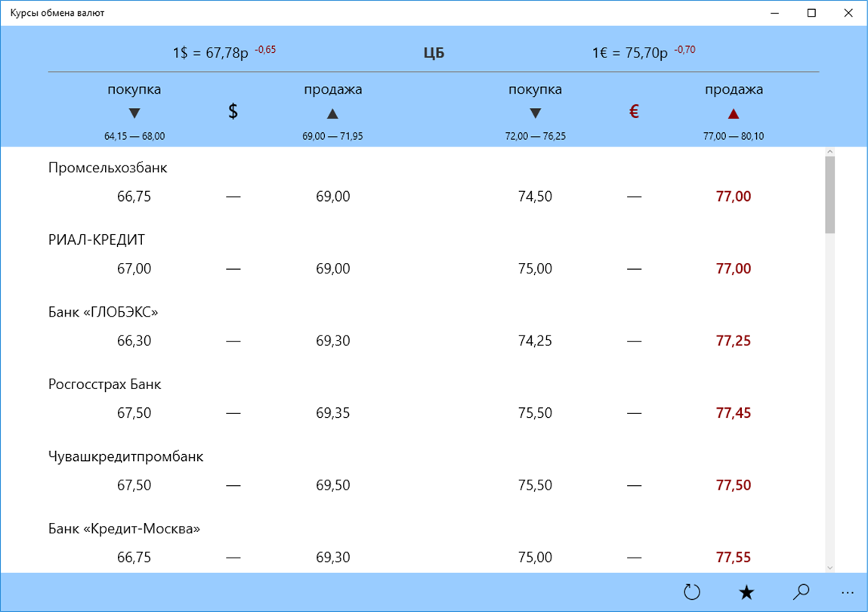Open the Банк «Кредит-Москва» entry
Screen dimensions: 868x612
point(124,529)
